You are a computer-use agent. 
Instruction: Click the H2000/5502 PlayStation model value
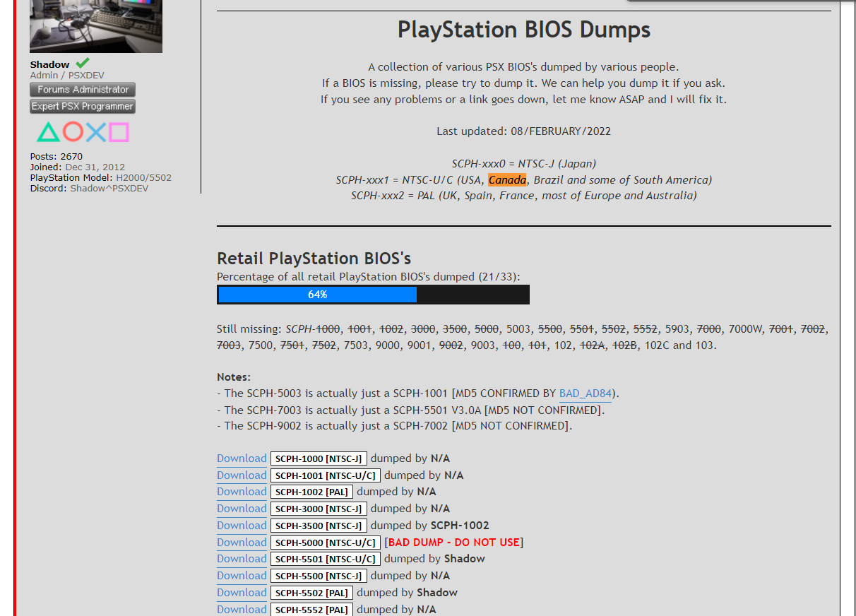[x=143, y=178]
